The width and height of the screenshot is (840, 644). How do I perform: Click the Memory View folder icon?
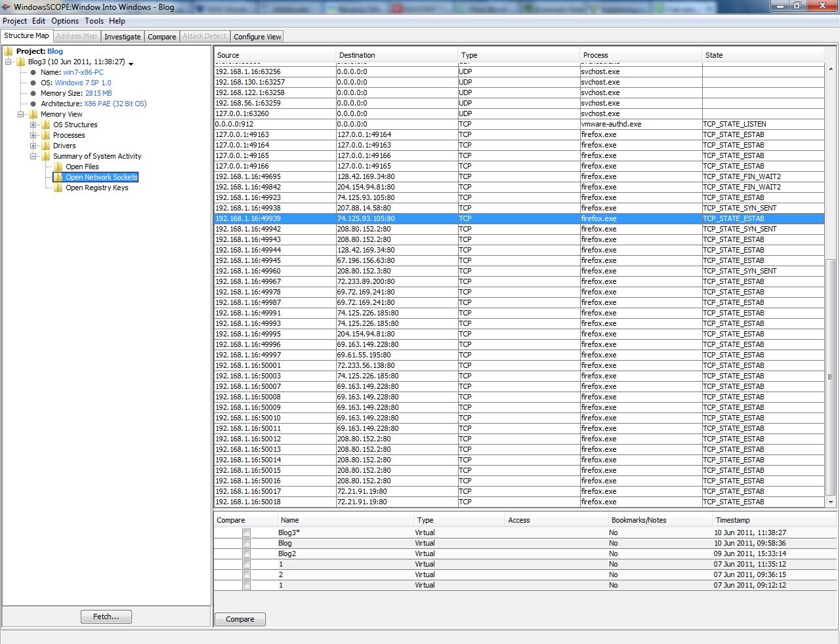point(33,114)
